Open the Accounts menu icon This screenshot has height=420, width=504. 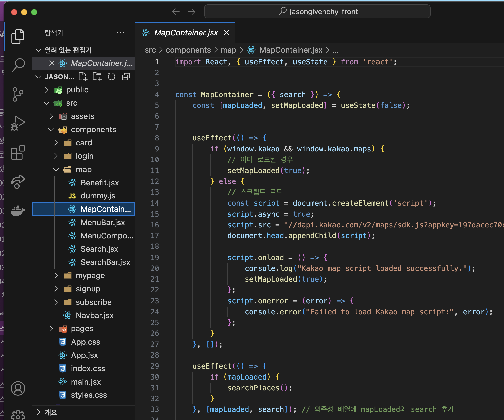(x=18, y=388)
